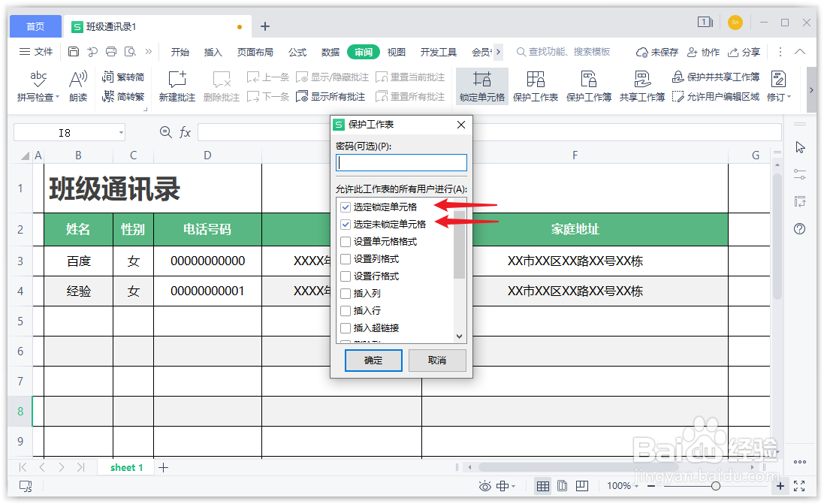Open the settings sliders icon in sidebar
Image resolution: width=824 pixels, height=504 pixels.
coord(800,174)
